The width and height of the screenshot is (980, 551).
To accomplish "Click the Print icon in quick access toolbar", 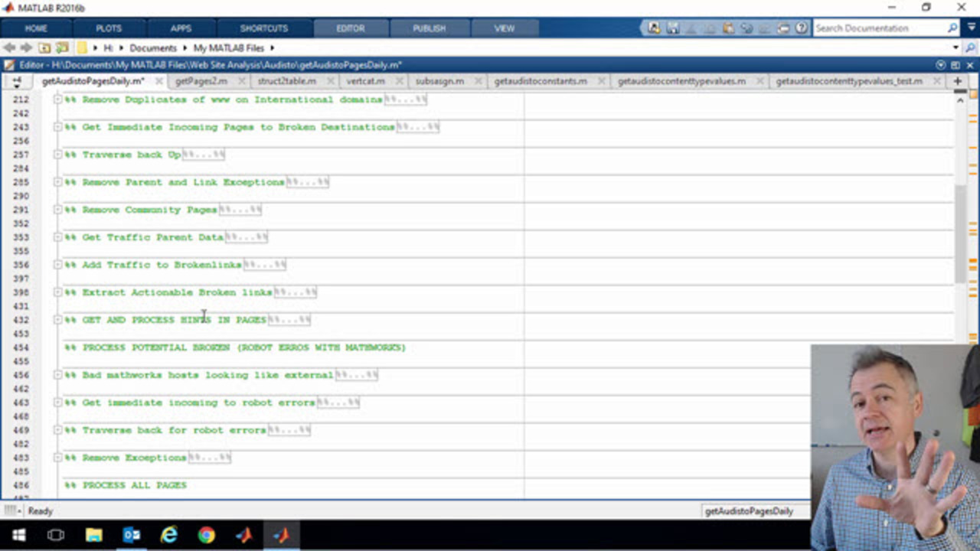I will tap(783, 28).
